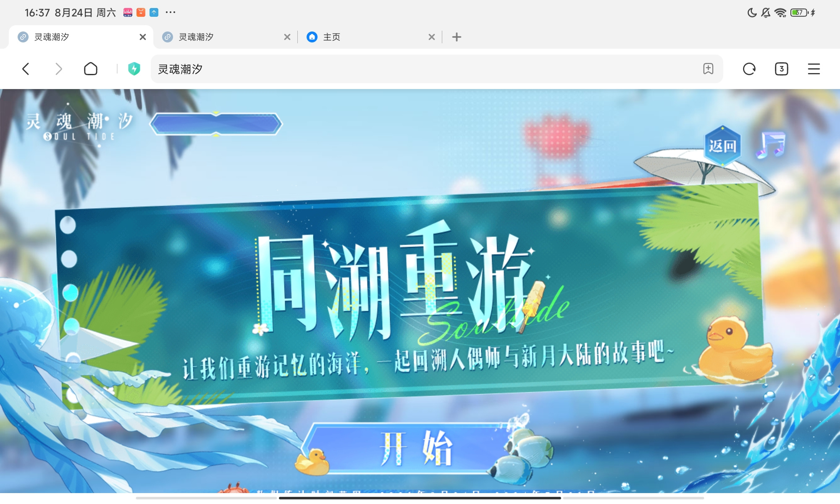Go forward to the next page
Screen dimensions: 840x504
click(x=58, y=69)
